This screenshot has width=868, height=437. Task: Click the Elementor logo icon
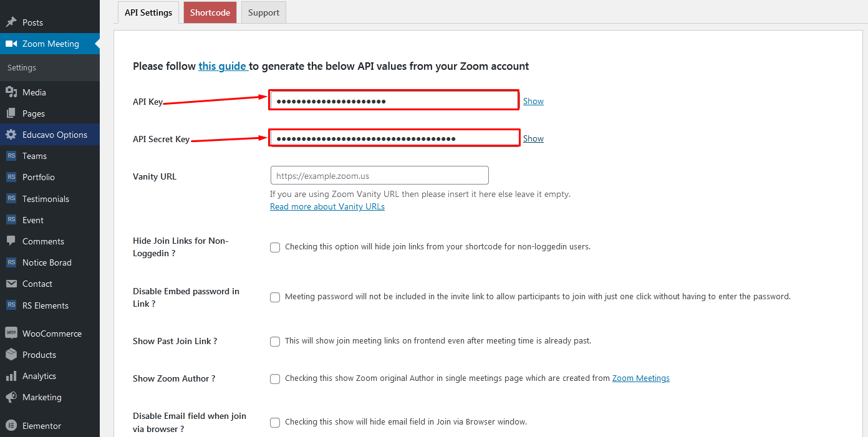pyautogui.click(x=11, y=426)
